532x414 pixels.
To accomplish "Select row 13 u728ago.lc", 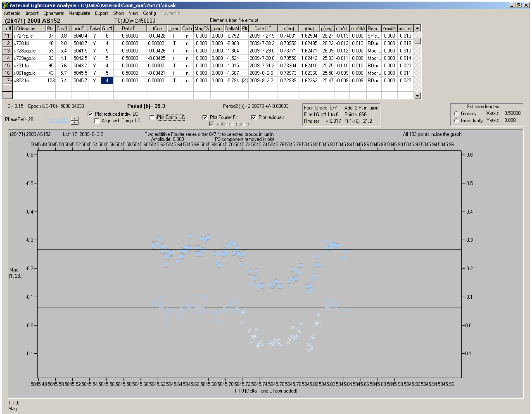I will click(x=207, y=51).
